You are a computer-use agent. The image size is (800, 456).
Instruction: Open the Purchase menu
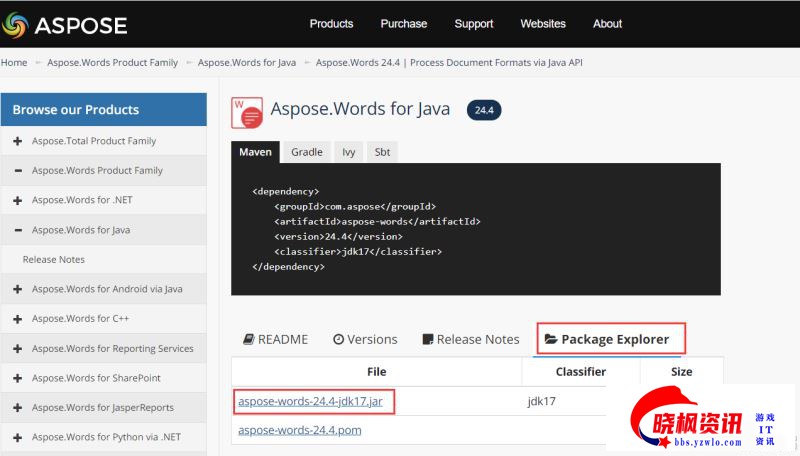pos(404,24)
